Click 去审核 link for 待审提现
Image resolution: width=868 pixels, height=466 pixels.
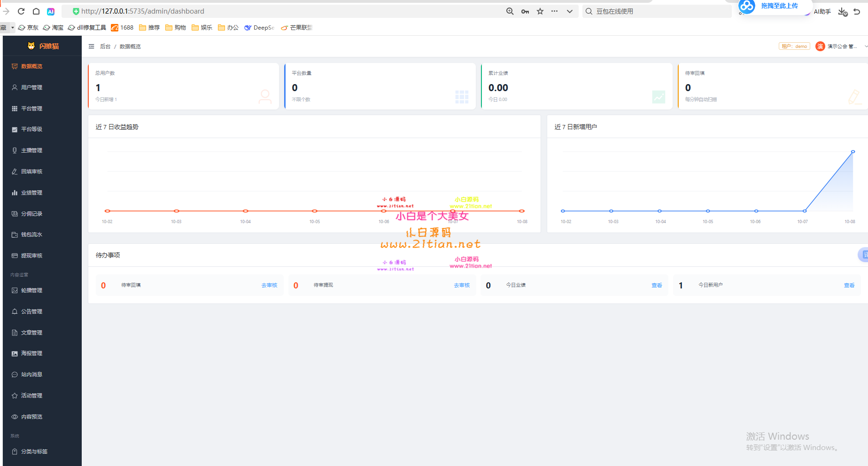462,285
